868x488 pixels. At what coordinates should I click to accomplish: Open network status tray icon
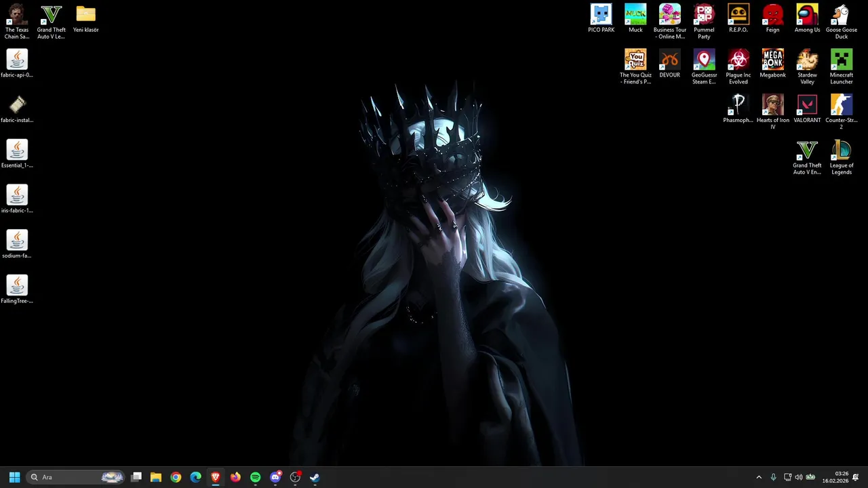[787, 477]
